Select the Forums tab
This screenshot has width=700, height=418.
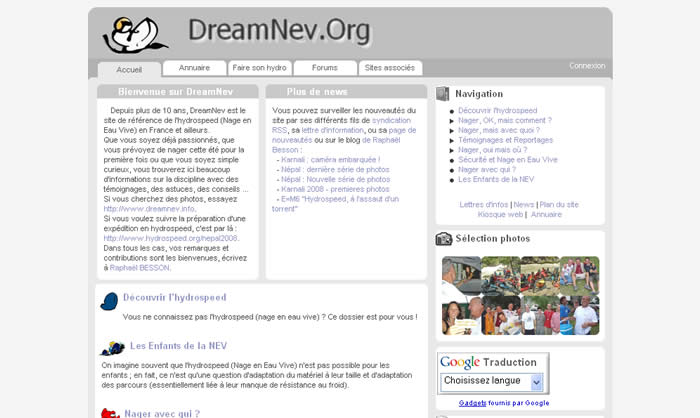pos(324,68)
